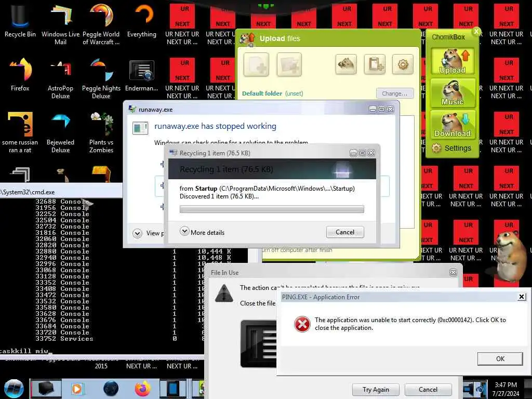Click add-folder icon in Upload files window

click(289, 64)
